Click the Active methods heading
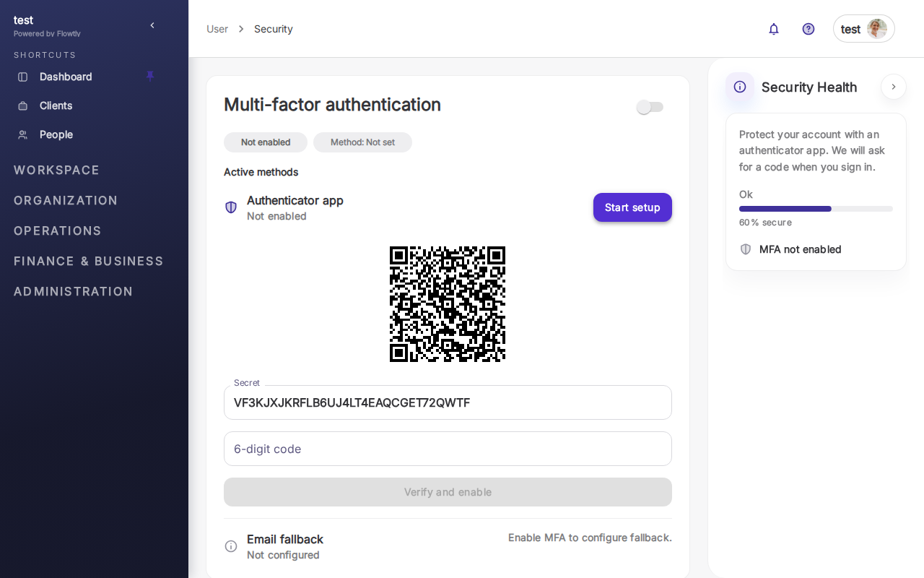924x578 pixels. click(x=261, y=172)
